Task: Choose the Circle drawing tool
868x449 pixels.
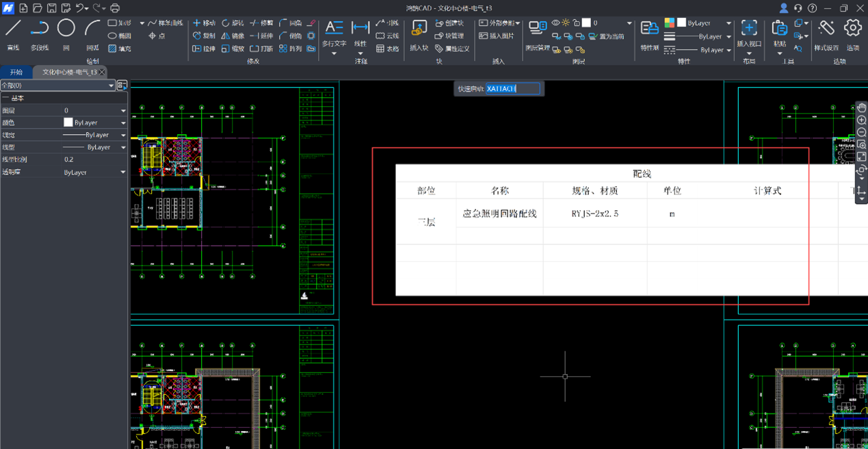Action: click(x=66, y=34)
